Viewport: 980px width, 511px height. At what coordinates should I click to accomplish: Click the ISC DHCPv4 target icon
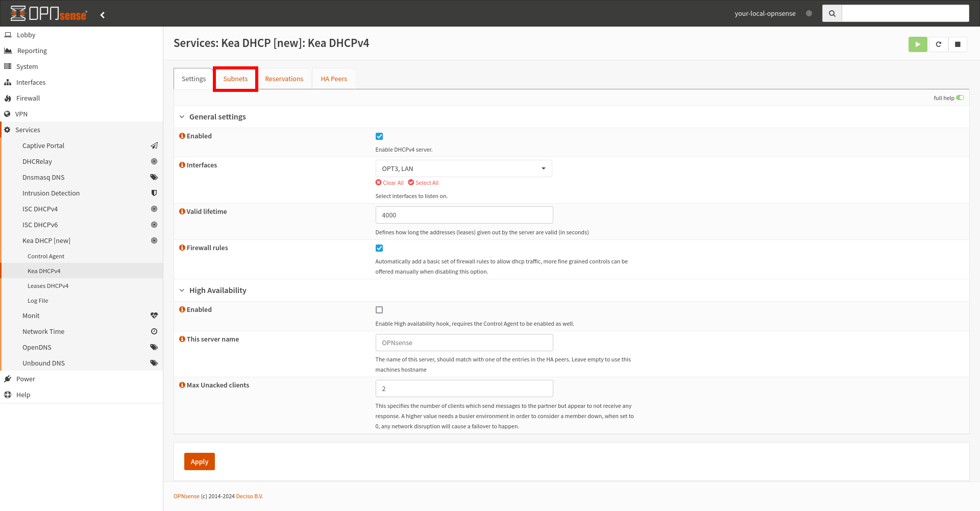(x=154, y=209)
